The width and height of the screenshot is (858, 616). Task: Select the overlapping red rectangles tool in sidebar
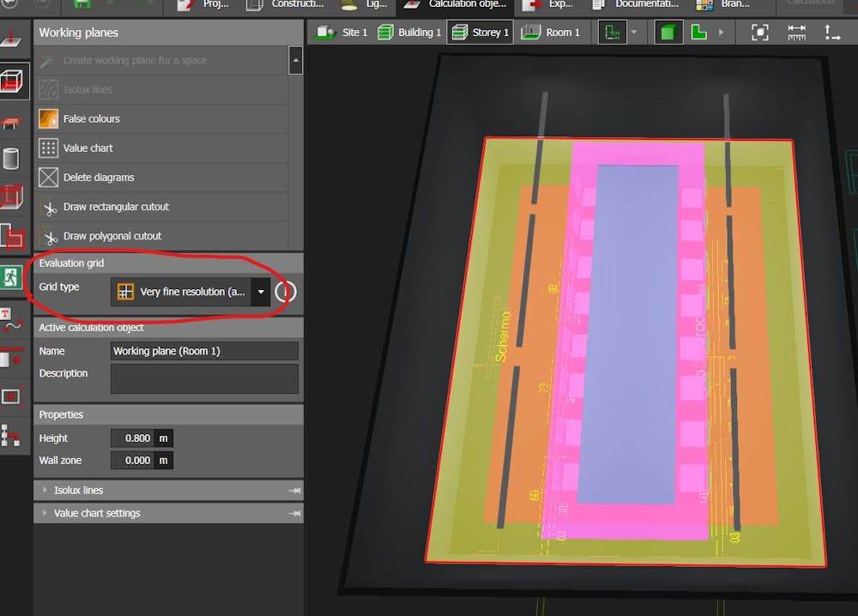pos(12,236)
